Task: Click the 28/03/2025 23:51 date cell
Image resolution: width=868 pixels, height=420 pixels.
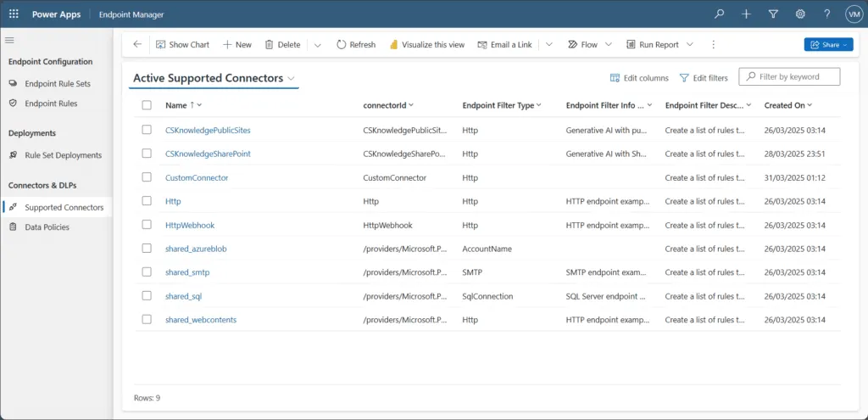Action: 795,154
